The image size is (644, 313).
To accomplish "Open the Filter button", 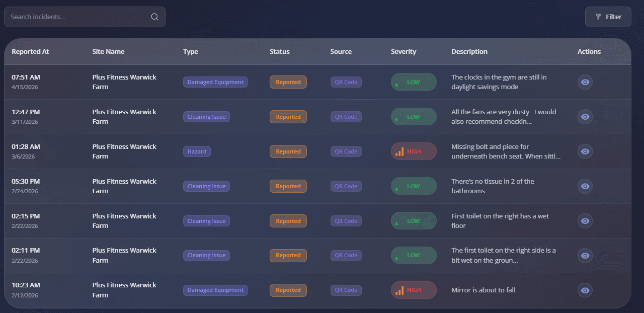I will click(x=608, y=17).
